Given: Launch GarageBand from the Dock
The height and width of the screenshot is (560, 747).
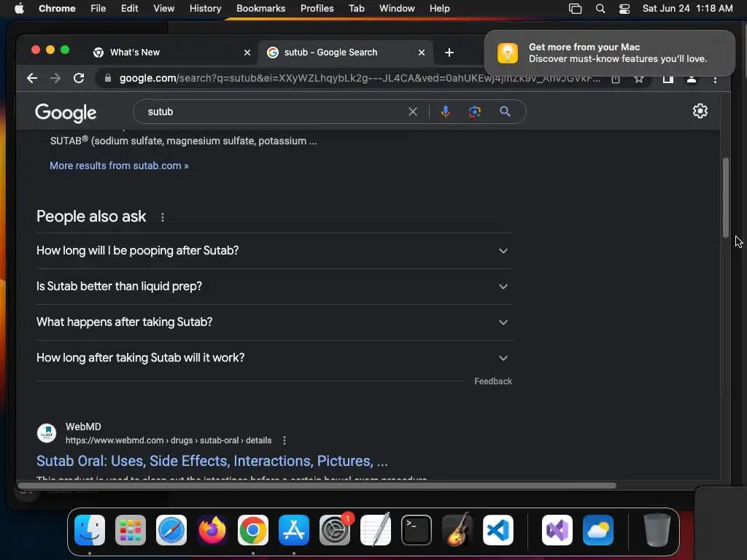Looking at the screenshot, I should 457,530.
